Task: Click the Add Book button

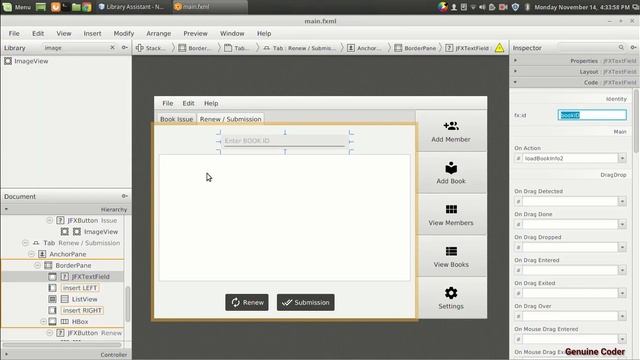Action: (451, 173)
